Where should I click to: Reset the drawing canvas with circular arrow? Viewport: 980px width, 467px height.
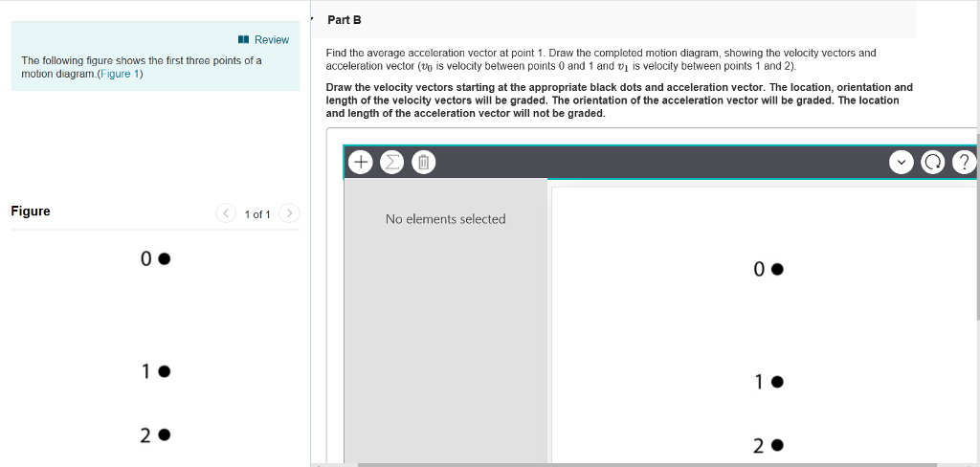(x=932, y=163)
